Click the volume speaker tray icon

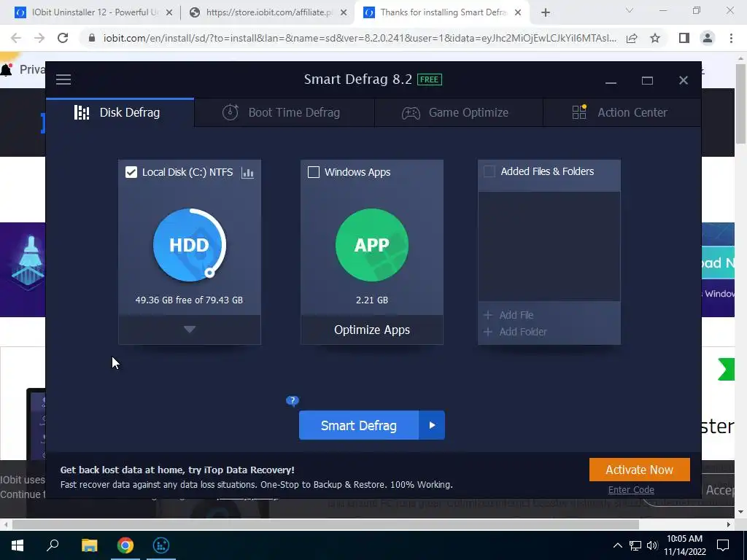coord(652,545)
